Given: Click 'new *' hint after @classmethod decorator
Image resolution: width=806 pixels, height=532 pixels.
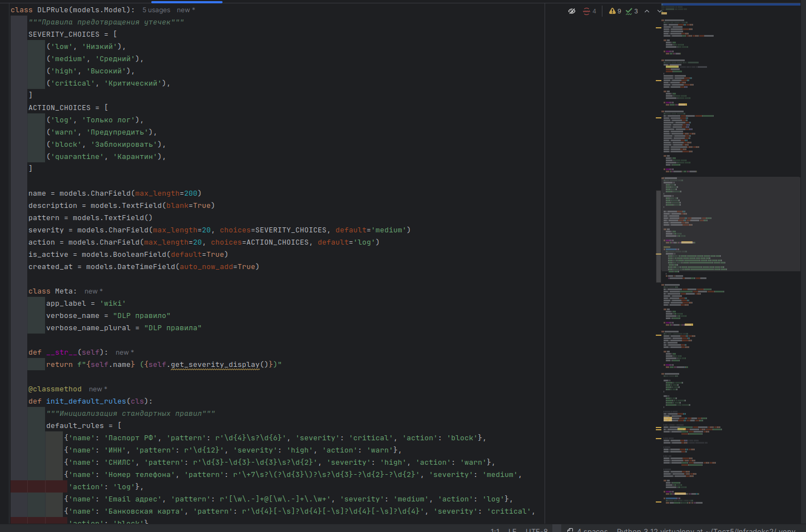Looking at the screenshot, I should coord(98,389).
